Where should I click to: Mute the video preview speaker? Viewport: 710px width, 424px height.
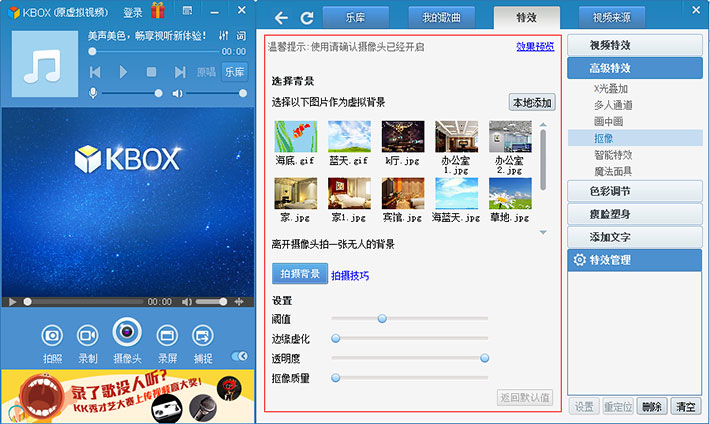click(x=187, y=302)
